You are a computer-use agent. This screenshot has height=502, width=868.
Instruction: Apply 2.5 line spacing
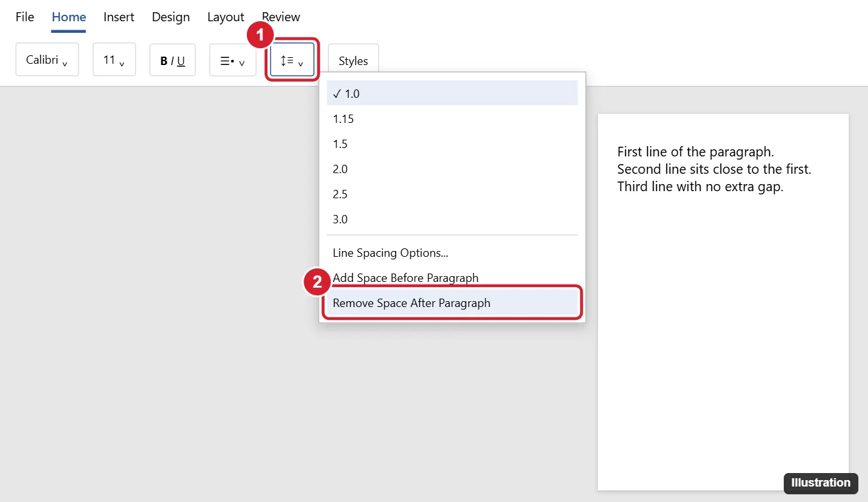point(452,194)
